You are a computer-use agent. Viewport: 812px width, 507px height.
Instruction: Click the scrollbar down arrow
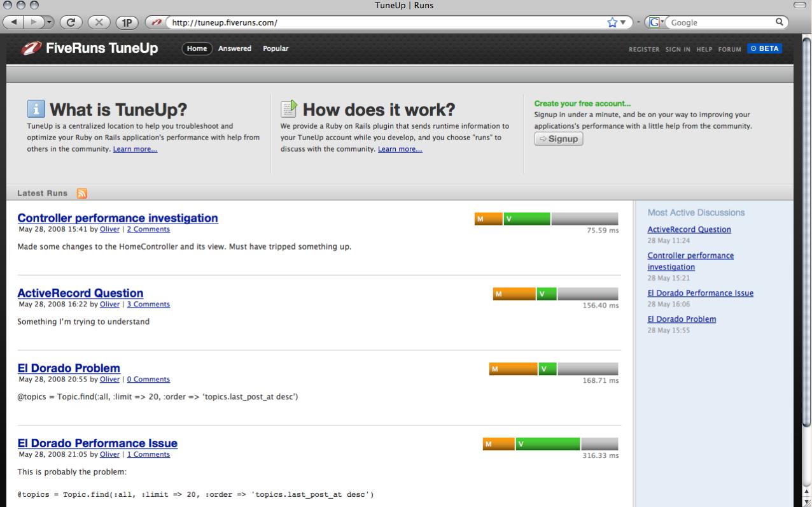(806, 501)
